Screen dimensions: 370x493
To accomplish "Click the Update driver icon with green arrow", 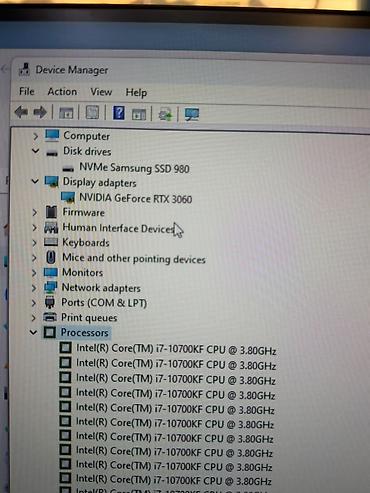I will pyautogui.click(x=165, y=114).
